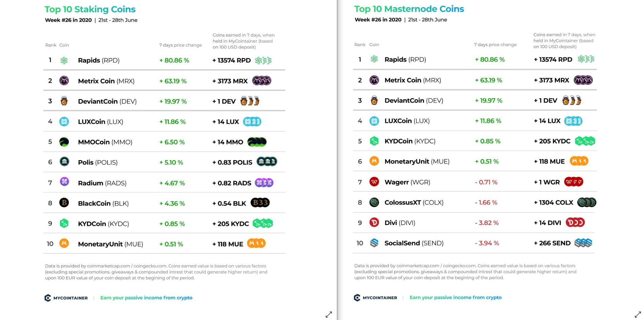Click the MMOCoin icon in row 5
Screen dimensions: 644x320
pos(64,142)
